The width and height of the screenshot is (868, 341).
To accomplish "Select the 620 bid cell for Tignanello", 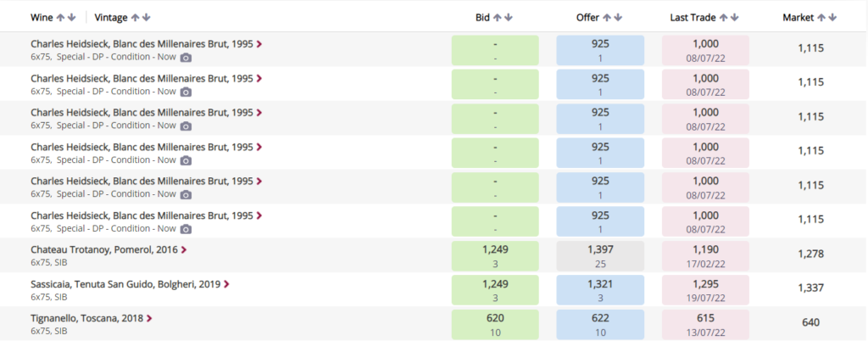I will coord(495,324).
